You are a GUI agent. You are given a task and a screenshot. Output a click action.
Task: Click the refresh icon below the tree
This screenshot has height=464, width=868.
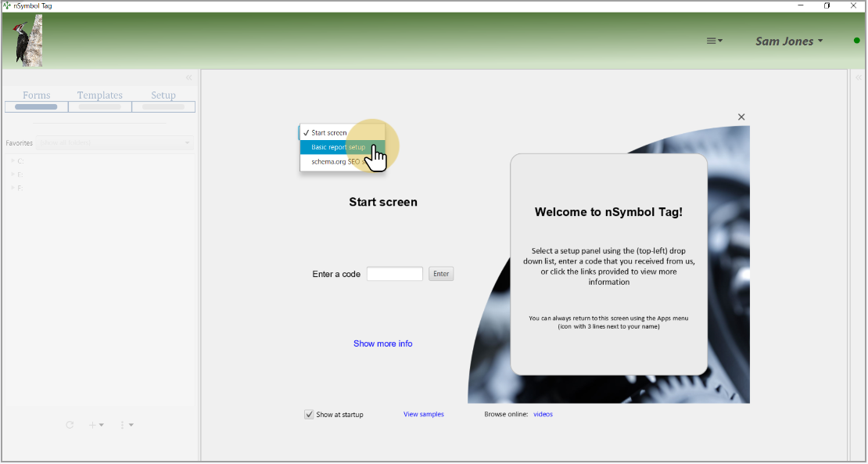tap(70, 425)
